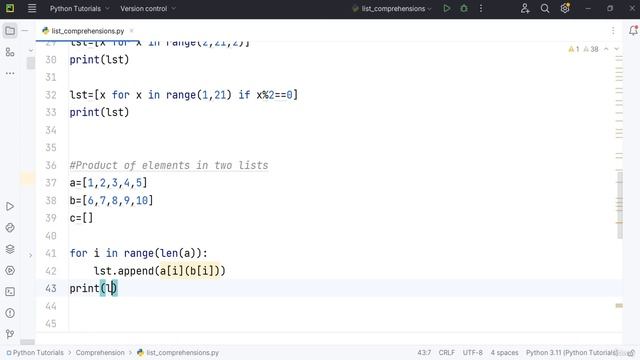Open the Git tool window
640x360 pixels.
(10, 334)
